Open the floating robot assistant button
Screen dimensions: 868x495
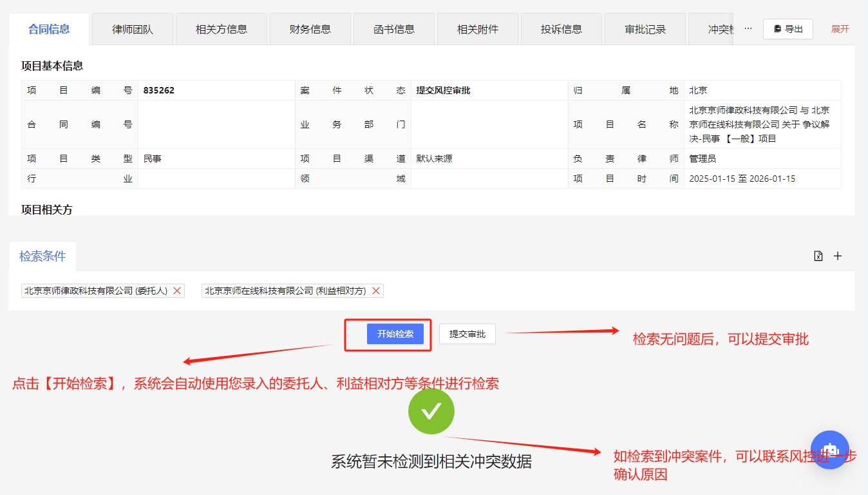click(x=829, y=449)
